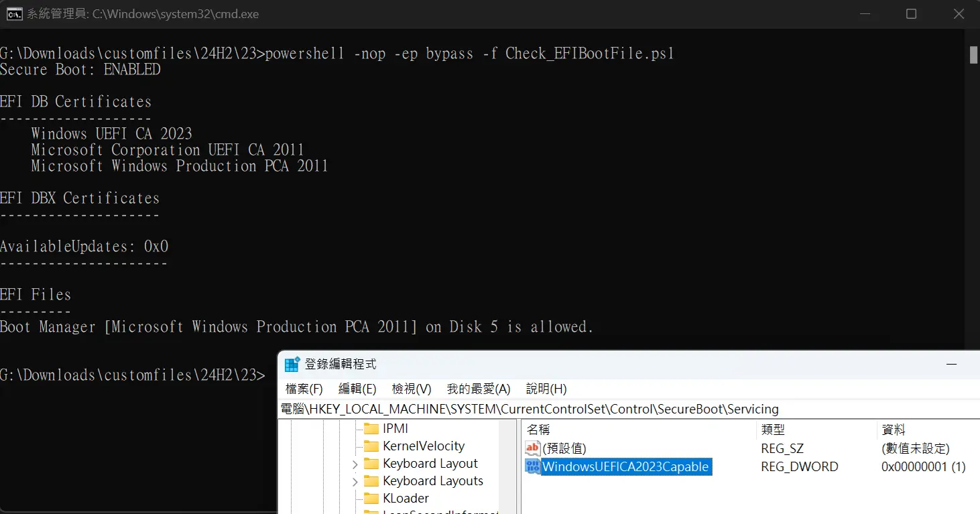Viewport: 980px width, 514px height.
Task: Select the WindowsUEFICA2023Capable value name
Action: tap(625, 466)
